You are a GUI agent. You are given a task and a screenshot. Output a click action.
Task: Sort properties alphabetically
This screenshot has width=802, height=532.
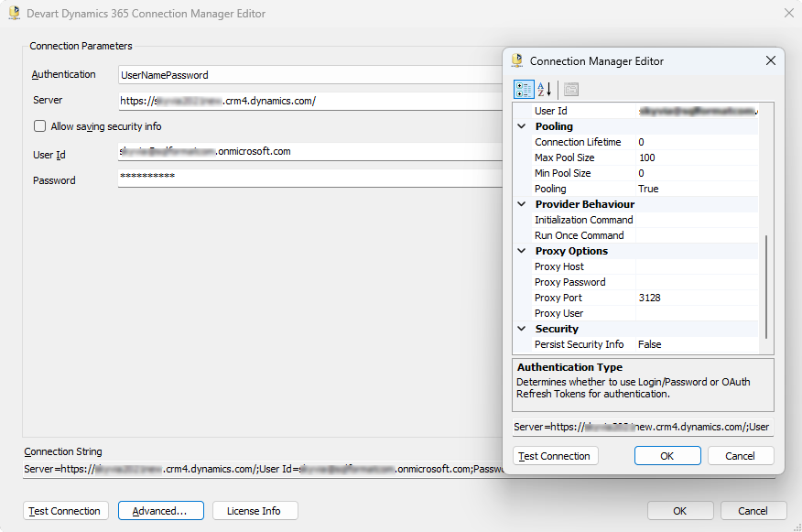pyautogui.click(x=544, y=90)
